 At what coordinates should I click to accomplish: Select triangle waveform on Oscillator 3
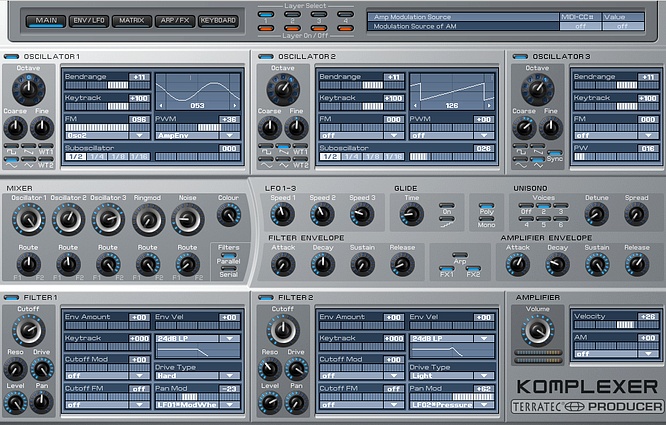(538, 160)
